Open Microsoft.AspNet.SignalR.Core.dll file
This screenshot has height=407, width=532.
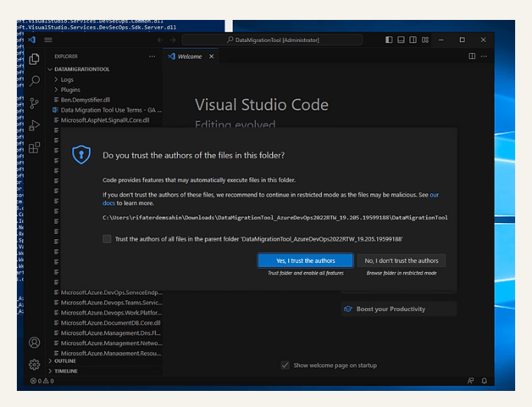[105, 120]
